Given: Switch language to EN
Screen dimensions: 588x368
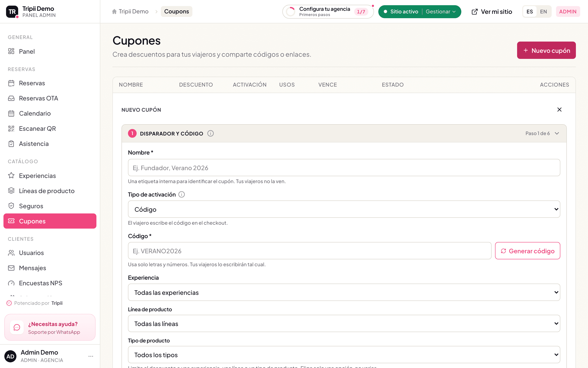Looking at the screenshot, I should (x=543, y=11).
